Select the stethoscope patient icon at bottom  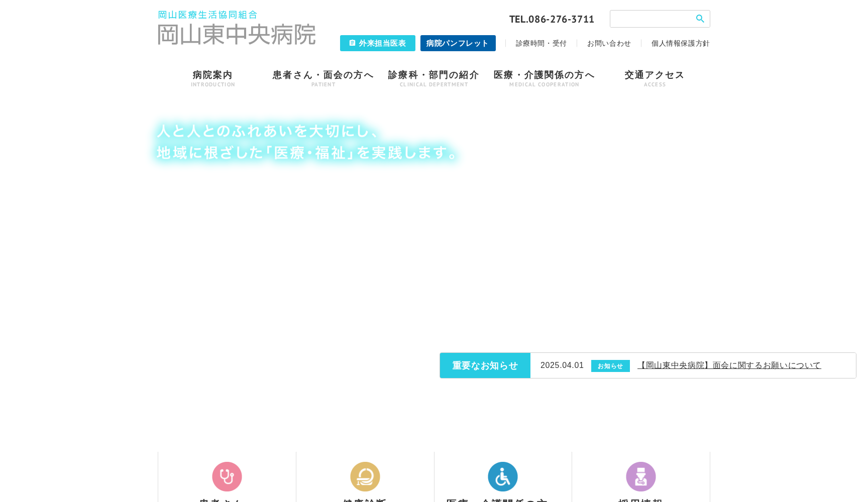tap(227, 476)
